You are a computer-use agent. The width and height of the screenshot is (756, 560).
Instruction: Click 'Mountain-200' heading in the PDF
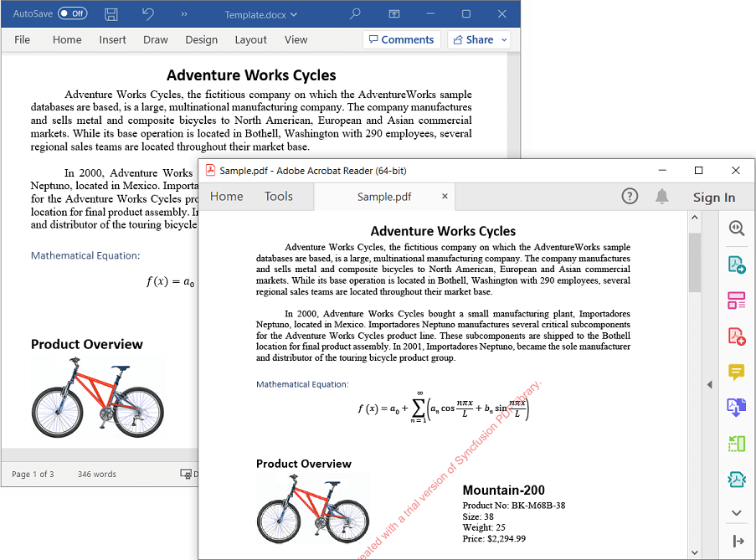[x=503, y=491]
